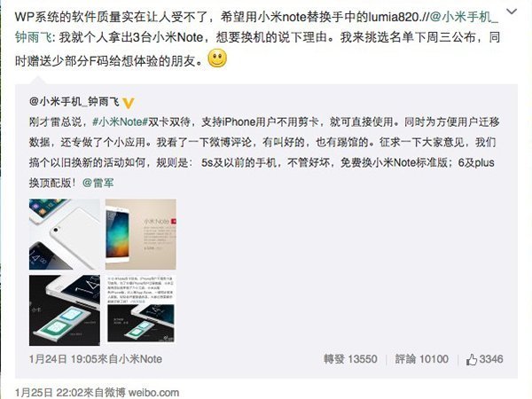
Task: Click the smiley emoji after the repost text
Action: coord(217,58)
